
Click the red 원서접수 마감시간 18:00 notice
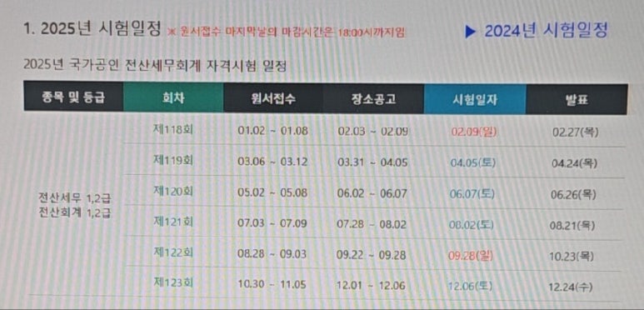pos(287,32)
